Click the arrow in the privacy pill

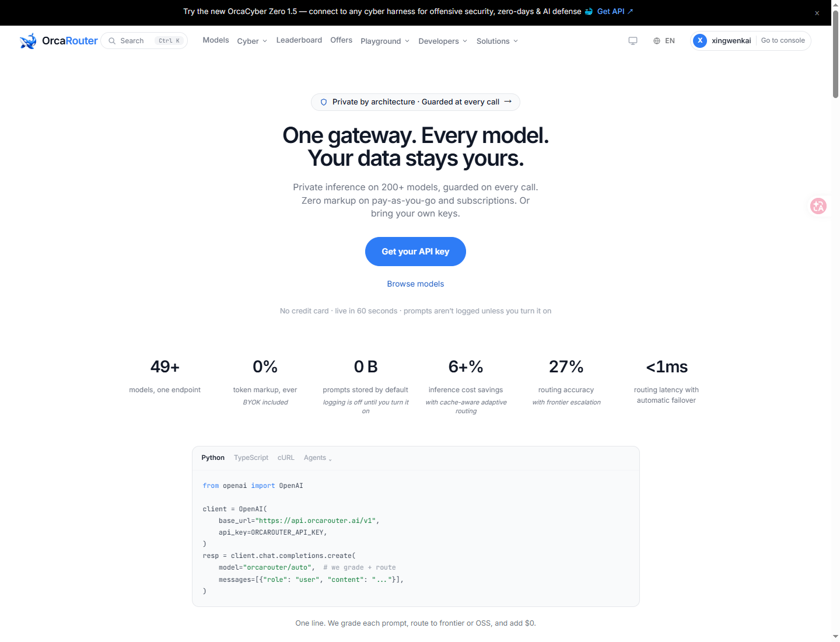[x=508, y=102]
